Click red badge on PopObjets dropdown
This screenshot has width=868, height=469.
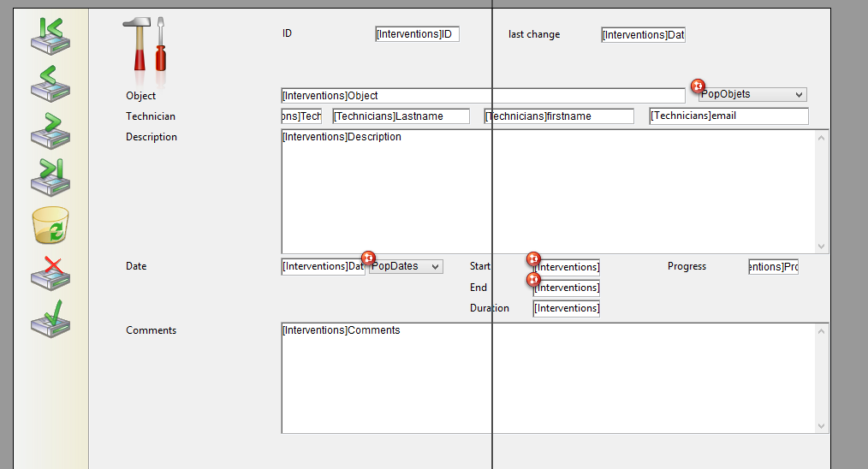698,86
